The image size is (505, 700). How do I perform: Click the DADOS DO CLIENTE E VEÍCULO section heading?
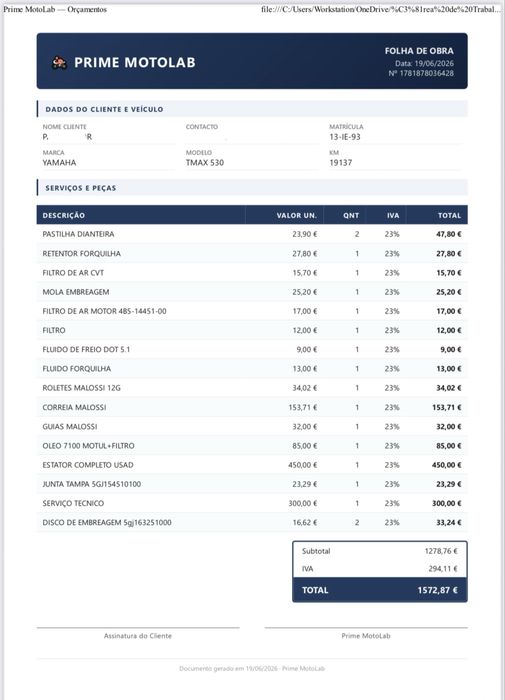(x=104, y=109)
